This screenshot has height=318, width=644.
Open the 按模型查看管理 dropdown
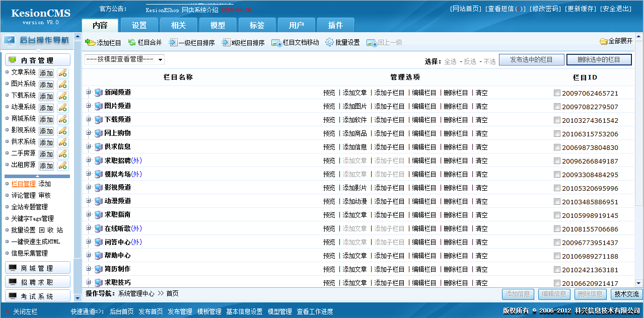click(124, 59)
